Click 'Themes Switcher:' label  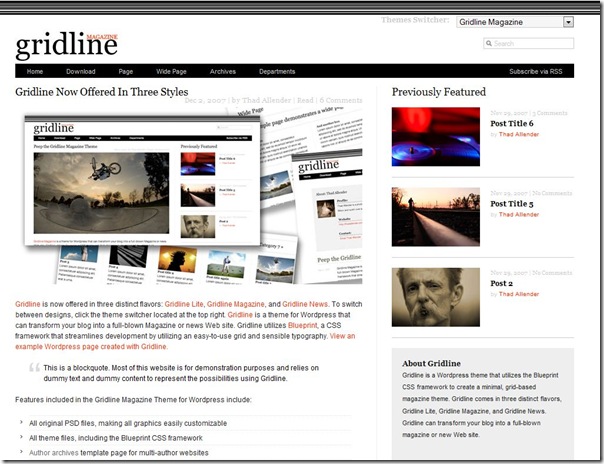(x=415, y=20)
